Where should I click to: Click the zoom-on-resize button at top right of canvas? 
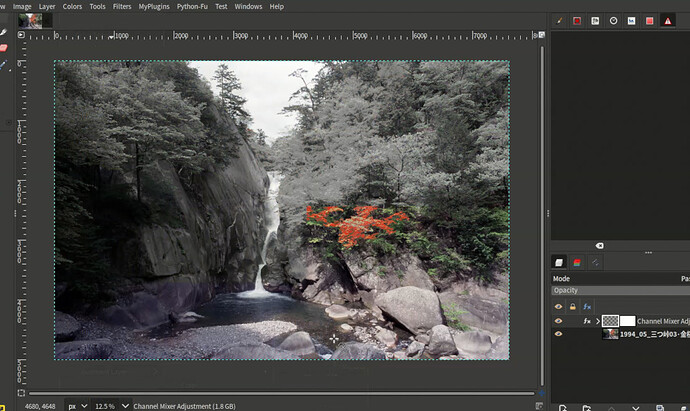542,35
